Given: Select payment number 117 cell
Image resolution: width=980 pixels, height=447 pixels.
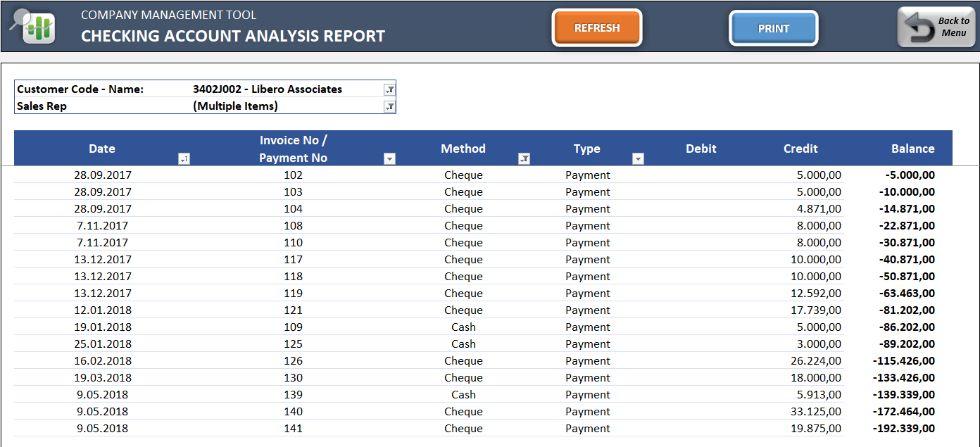Looking at the screenshot, I should tap(293, 260).
